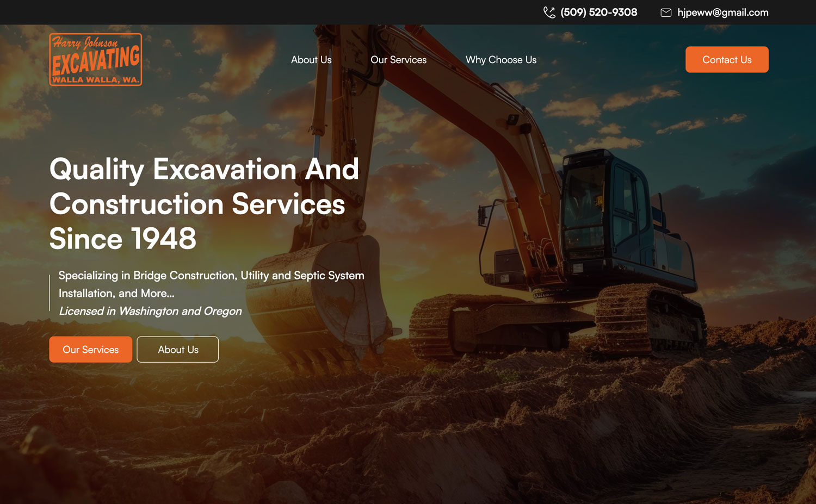Click the 'Walla Walla, WA.' text in logo
This screenshot has width=816, height=504.
point(95,80)
